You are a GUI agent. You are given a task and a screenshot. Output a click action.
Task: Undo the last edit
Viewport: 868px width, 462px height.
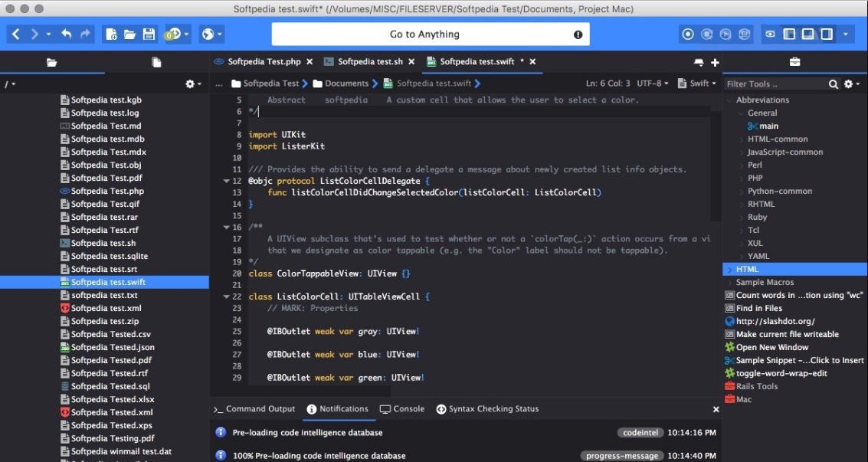66,34
